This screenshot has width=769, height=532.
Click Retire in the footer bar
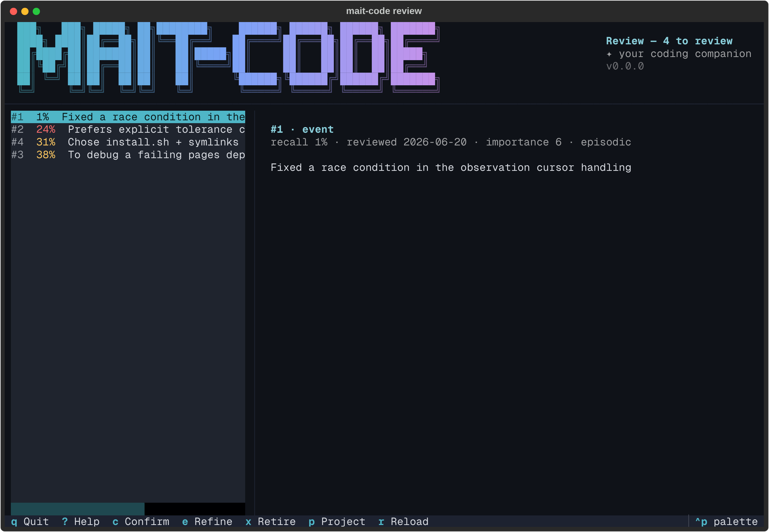click(x=270, y=522)
